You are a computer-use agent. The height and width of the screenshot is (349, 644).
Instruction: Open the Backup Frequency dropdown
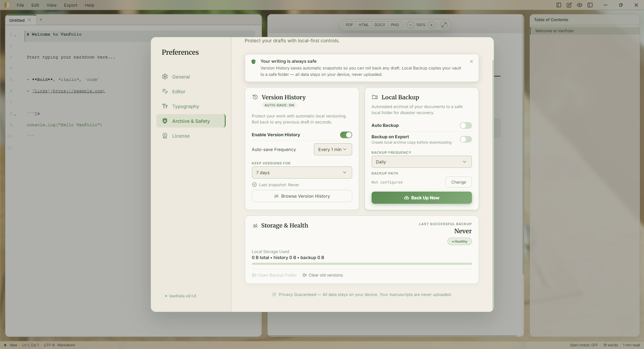(421, 162)
